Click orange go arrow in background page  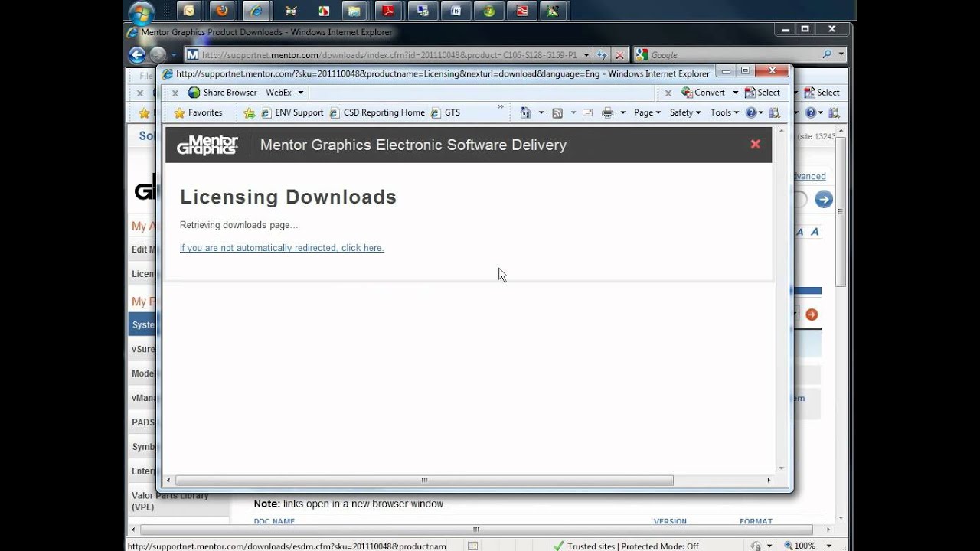pos(812,315)
